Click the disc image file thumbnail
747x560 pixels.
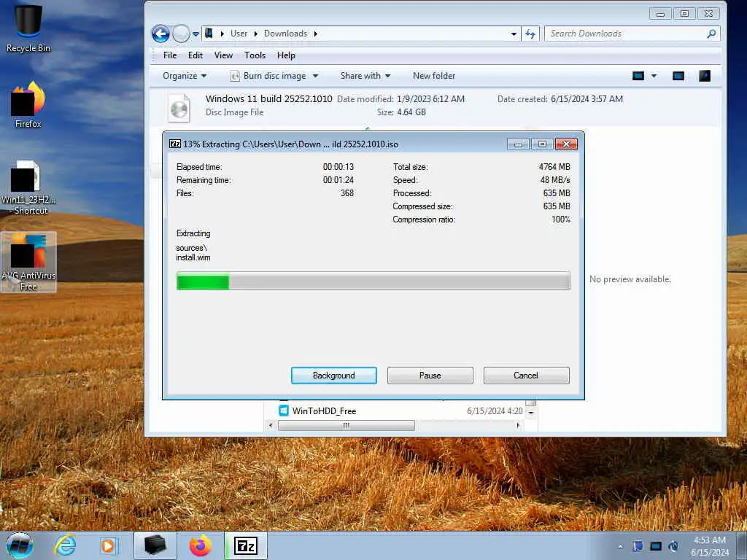click(x=179, y=108)
